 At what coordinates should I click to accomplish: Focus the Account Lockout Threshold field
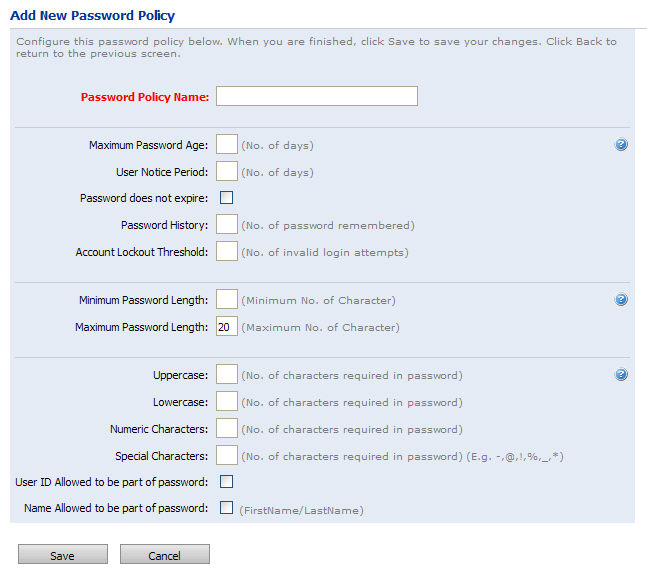pyautogui.click(x=226, y=251)
